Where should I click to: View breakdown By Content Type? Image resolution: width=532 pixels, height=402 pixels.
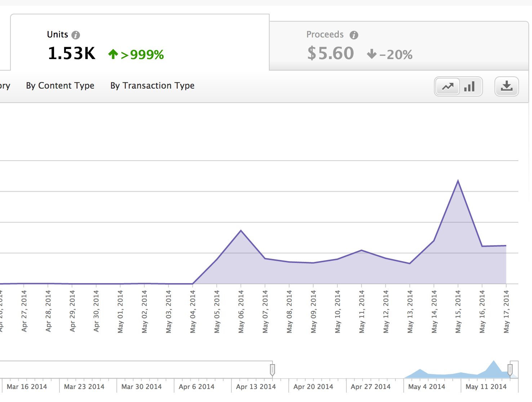click(60, 86)
